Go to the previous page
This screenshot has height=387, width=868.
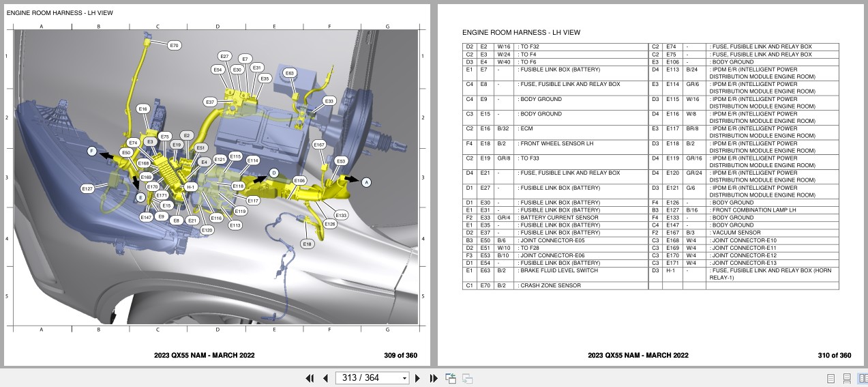click(x=325, y=378)
